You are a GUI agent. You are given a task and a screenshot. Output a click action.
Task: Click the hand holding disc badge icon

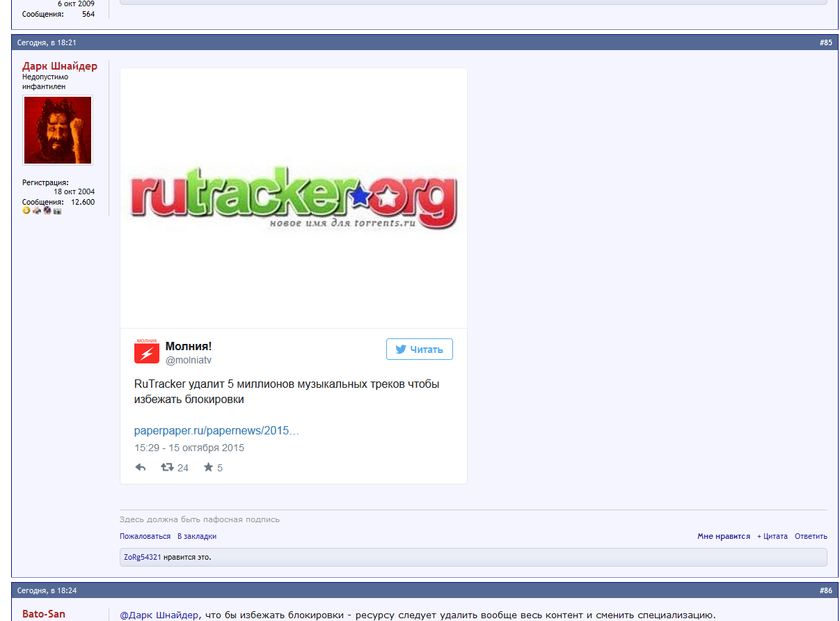tap(37, 210)
